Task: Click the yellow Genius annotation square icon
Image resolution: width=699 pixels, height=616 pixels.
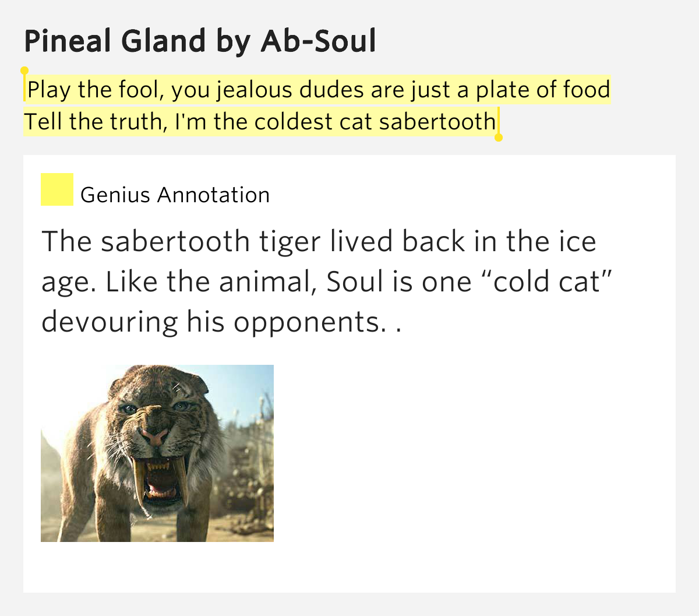Action: coord(57,189)
